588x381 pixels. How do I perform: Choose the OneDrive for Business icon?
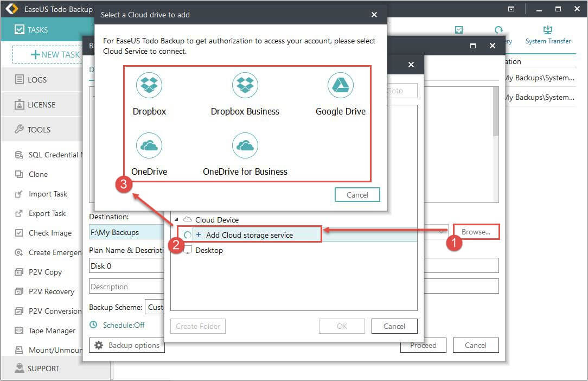pos(245,145)
